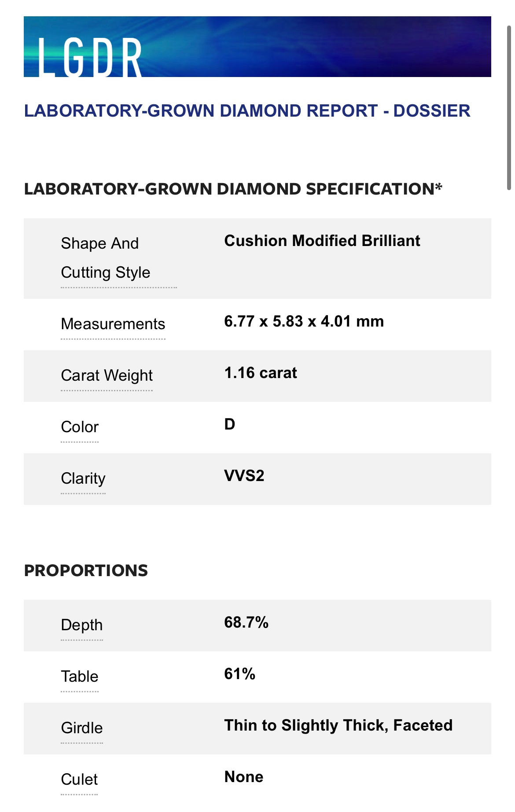Open the Clarity term explanation
Viewport: 515px width, 812px height.
pos(83,479)
